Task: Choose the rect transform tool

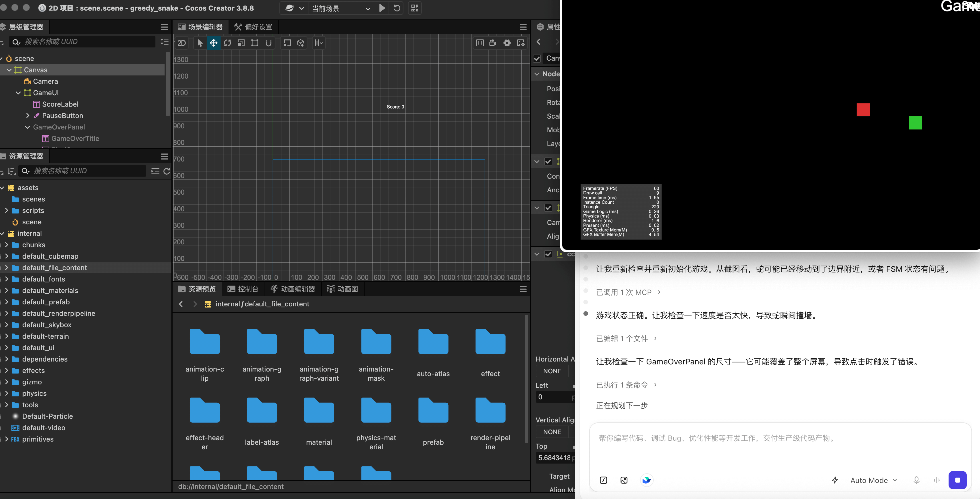Action: coord(255,43)
